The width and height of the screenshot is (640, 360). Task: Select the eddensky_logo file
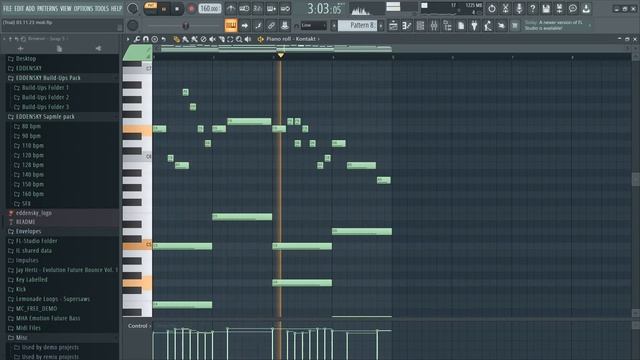pos(33,213)
